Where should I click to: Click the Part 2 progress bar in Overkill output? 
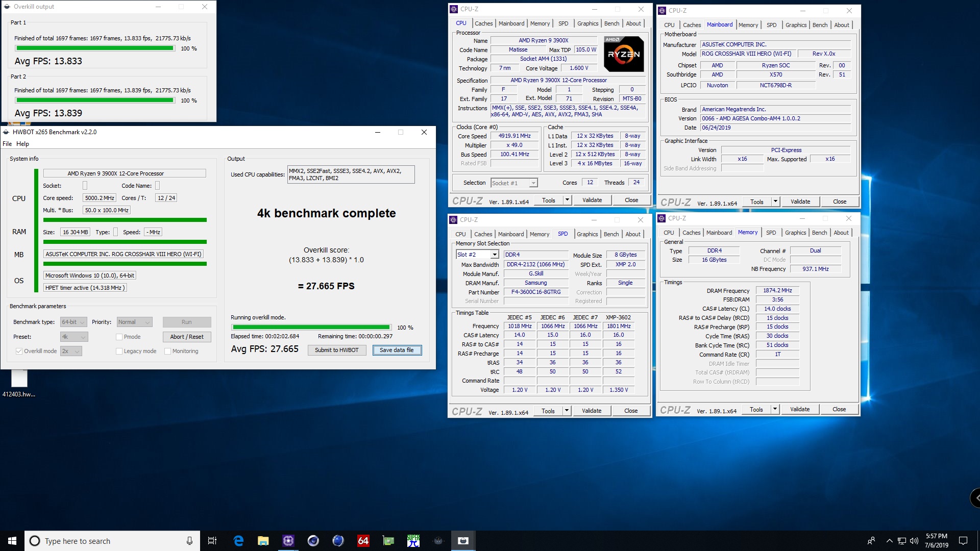pos(95,101)
